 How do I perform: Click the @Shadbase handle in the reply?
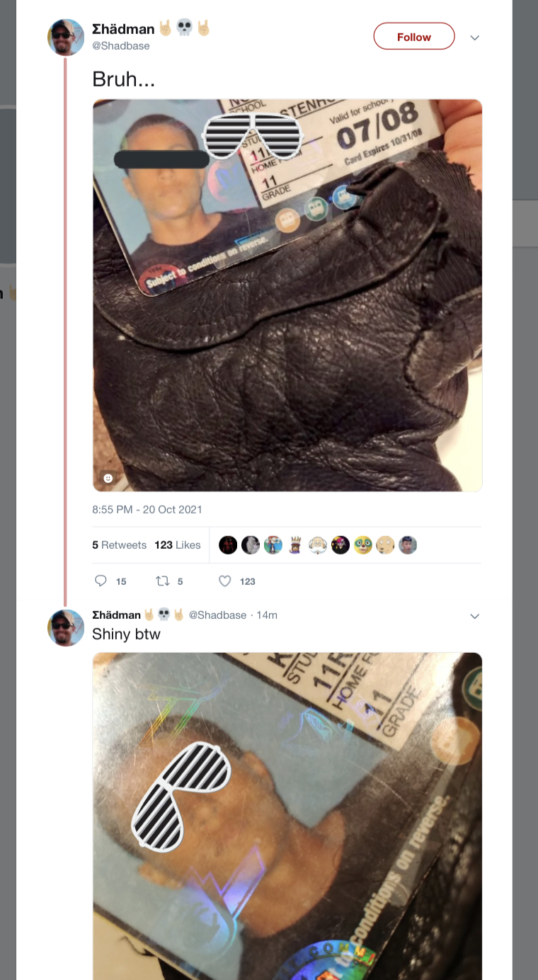pyautogui.click(x=217, y=615)
